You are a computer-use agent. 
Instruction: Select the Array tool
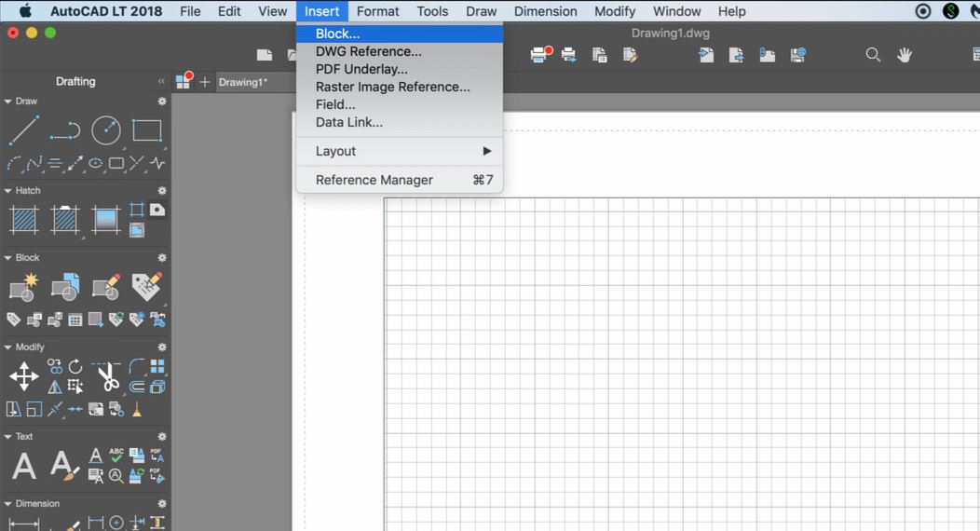pyautogui.click(x=157, y=366)
